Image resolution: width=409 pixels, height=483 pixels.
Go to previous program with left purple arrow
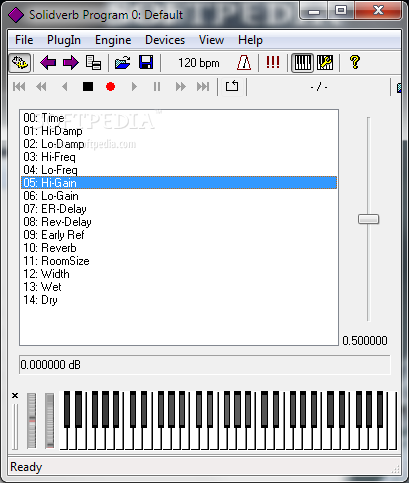point(48,63)
